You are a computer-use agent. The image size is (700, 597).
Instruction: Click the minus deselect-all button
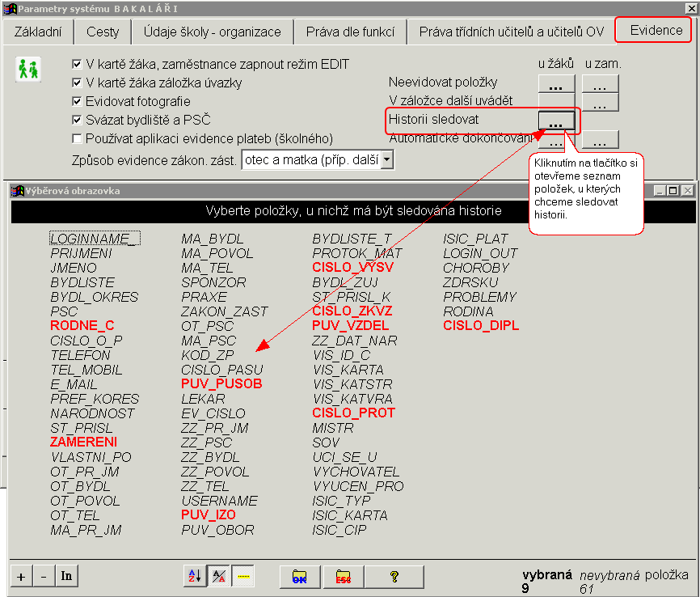pos(44,577)
